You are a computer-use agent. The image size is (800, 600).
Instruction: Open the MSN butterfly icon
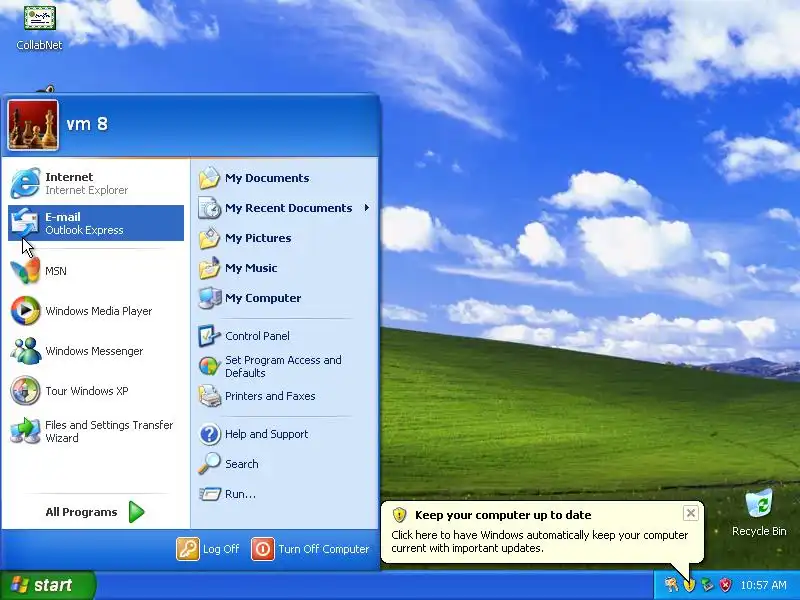click(25, 271)
